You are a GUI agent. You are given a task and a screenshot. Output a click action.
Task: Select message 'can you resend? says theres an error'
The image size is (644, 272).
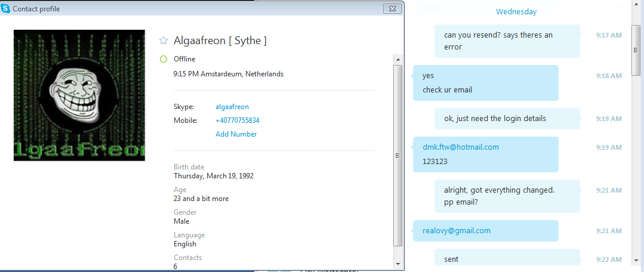(507, 41)
